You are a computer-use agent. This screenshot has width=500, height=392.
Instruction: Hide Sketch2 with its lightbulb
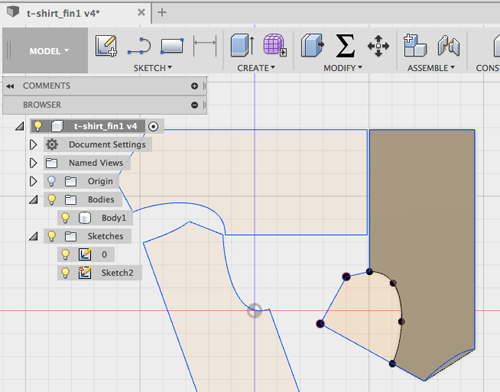(65, 273)
